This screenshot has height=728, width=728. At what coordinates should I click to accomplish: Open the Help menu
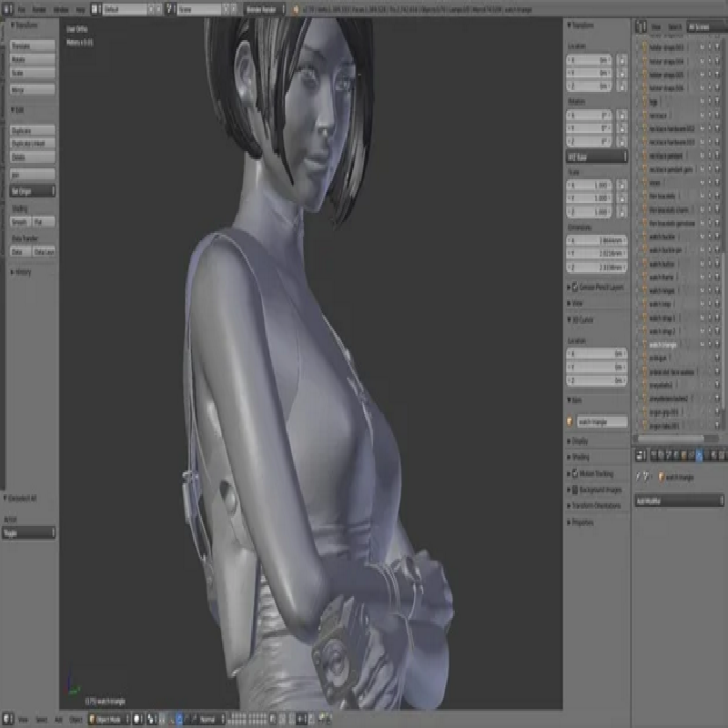pyautogui.click(x=80, y=9)
